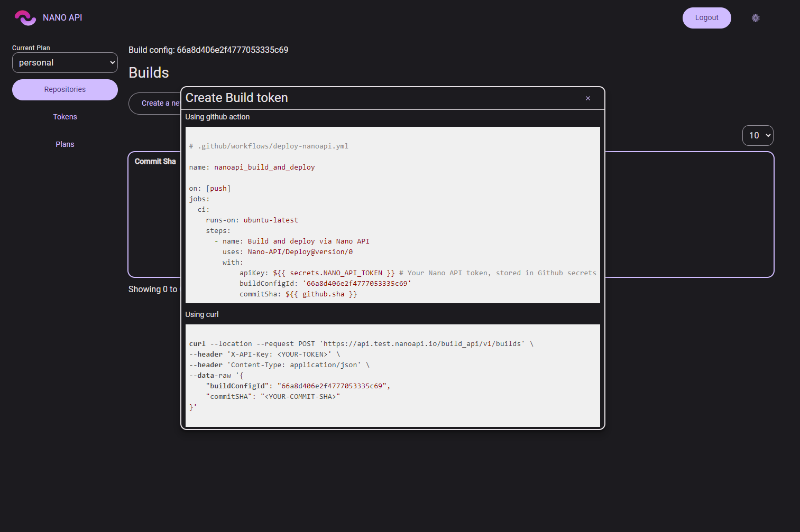Screen dimensions: 800x532
Task: Open the Plans sidebar item
Action: (x=65, y=145)
